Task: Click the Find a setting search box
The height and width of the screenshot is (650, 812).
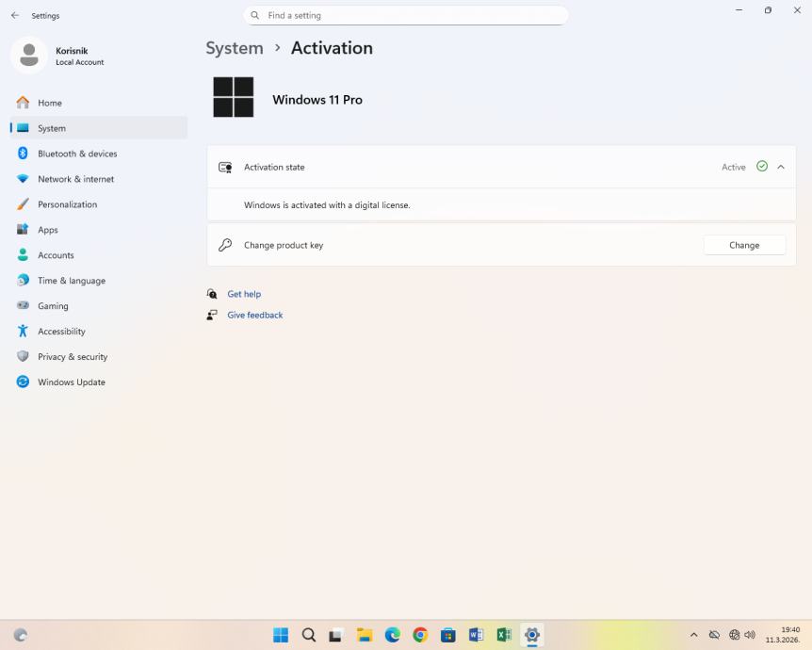Action: [x=405, y=15]
